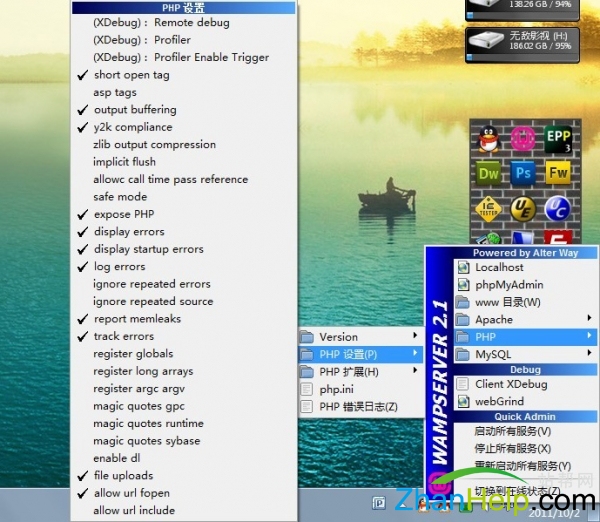Toggle display errors off

(129, 232)
